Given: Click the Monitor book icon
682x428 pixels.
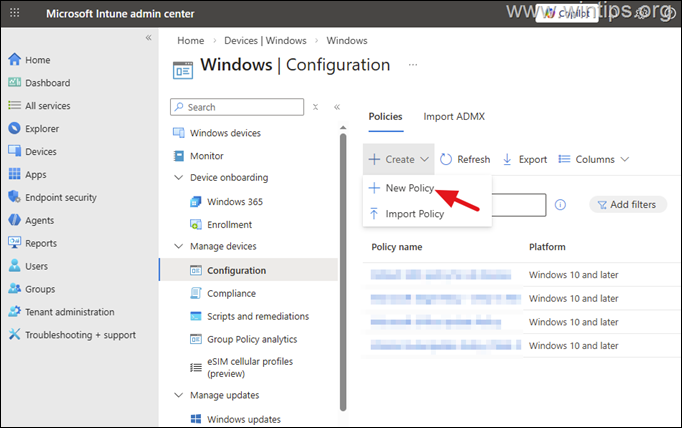Looking at the screenshot, I should (x=179, y=156).
